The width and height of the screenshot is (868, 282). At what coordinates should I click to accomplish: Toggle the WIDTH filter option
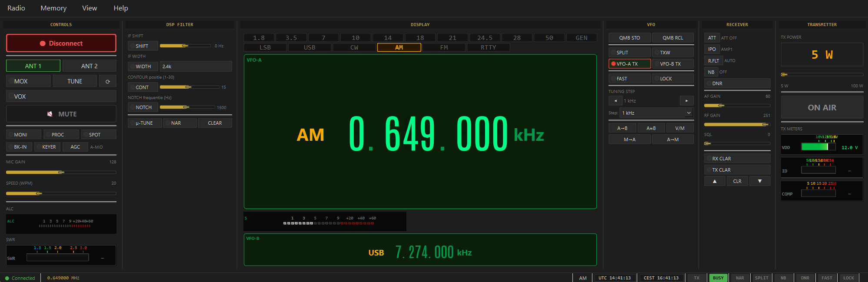(143, 66)
